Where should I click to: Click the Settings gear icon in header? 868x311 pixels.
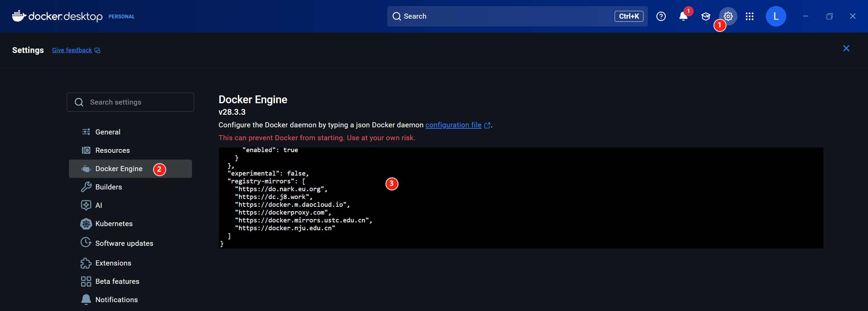coord(728,16)
